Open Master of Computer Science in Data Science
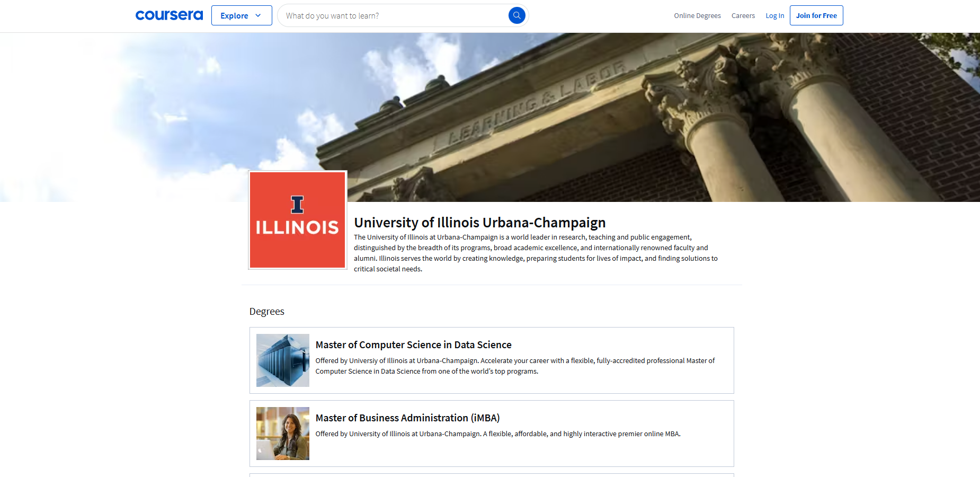The height and width of the screenshot is (477, 980). click(413, 345)
